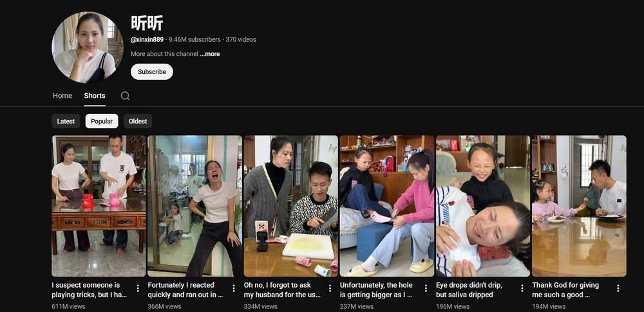Click the channel search magnifier icon

125,96
